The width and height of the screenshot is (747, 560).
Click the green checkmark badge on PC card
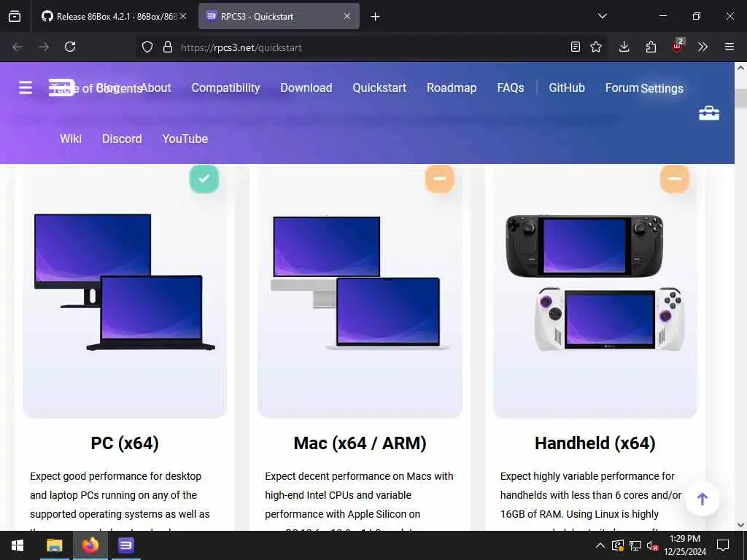click(204, 179)
